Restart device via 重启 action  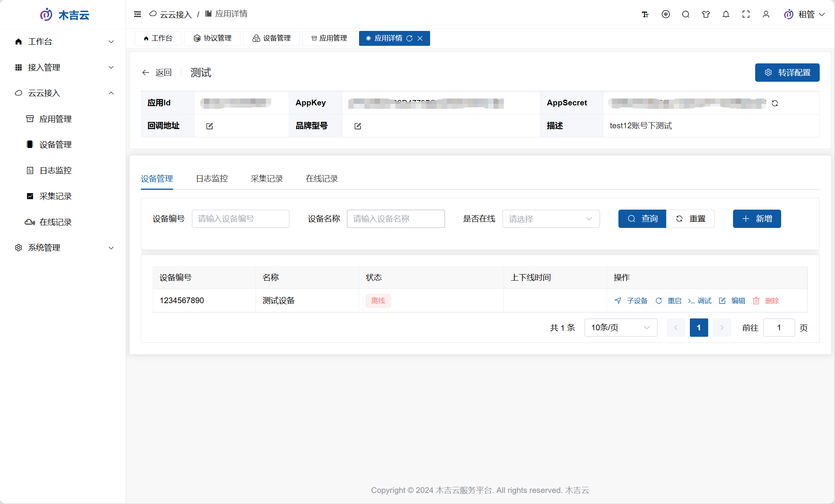pos(668,301)
